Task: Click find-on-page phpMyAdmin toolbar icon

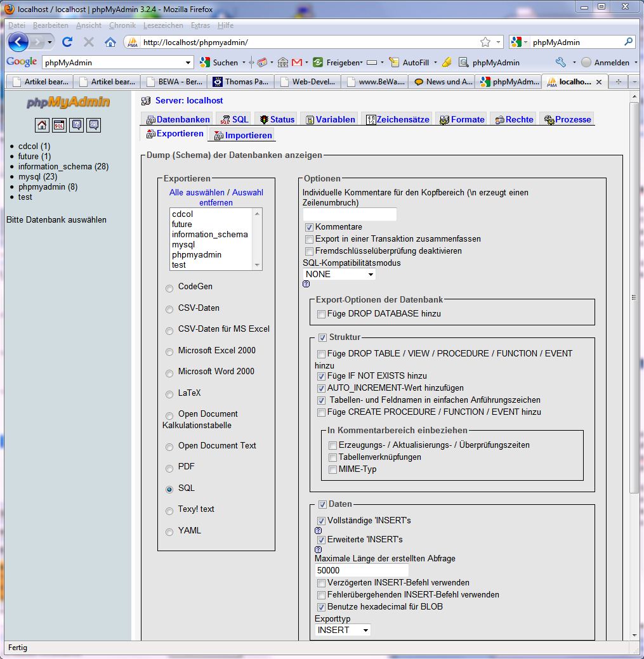Action: [463, 63]
